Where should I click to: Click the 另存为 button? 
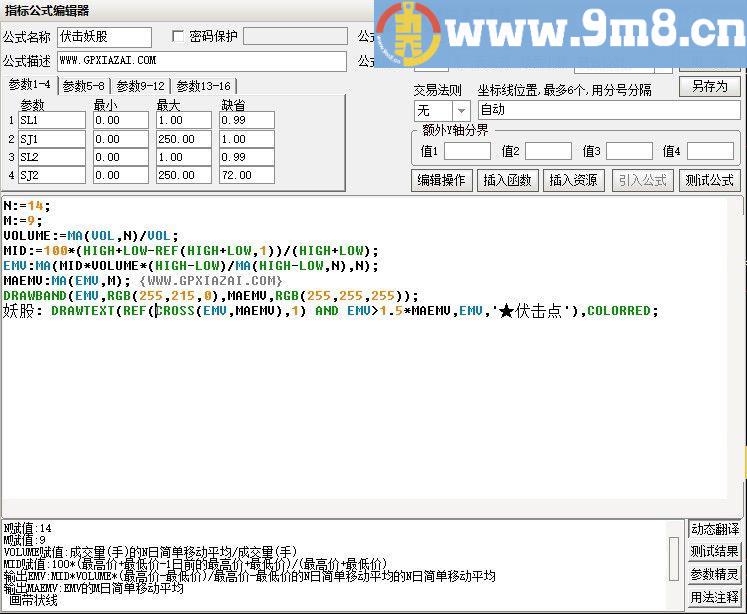tap(709, 87)
